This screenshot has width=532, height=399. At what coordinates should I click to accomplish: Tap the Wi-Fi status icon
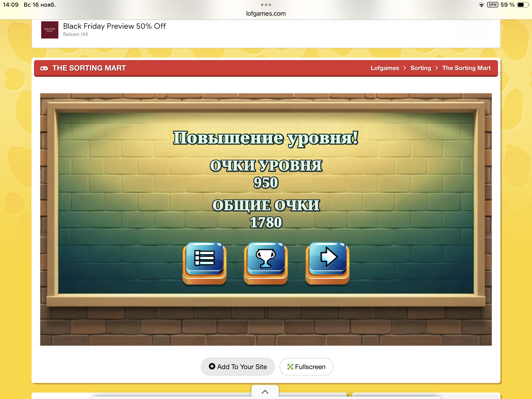(x=481, y=5)
